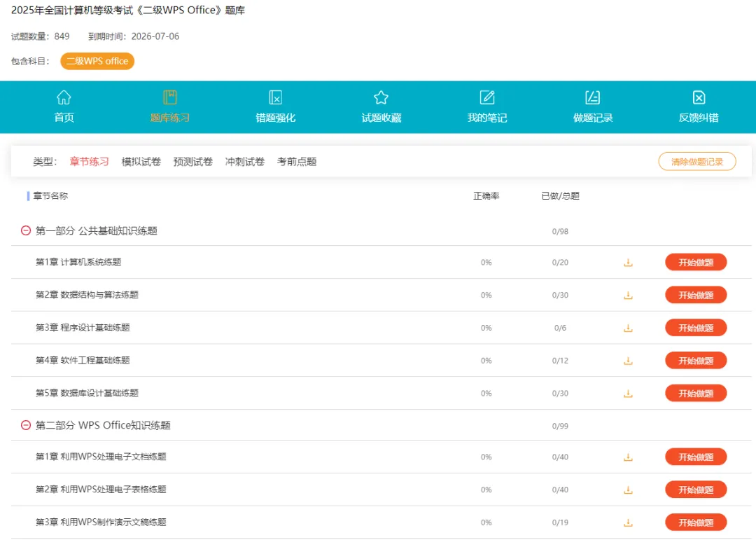756x540 pixels.
Task: Click the text 第3章 程序设计基础练题
Action: 83,328
